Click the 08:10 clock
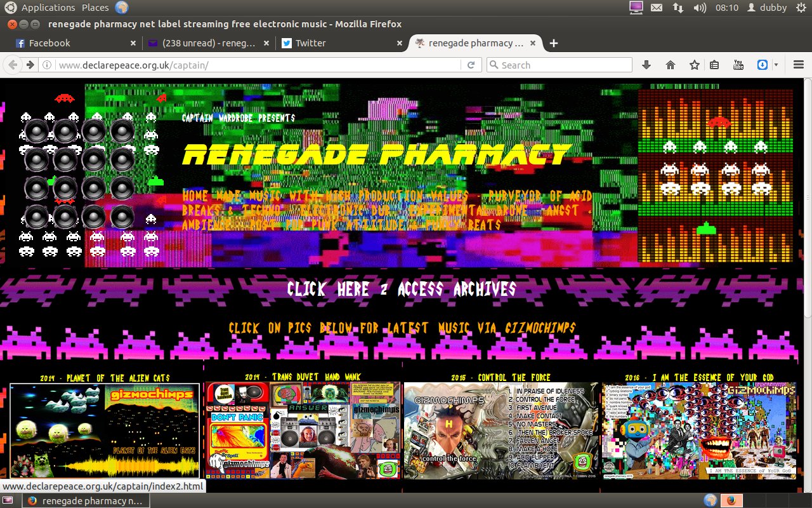Screen dimensions: 812x508 727,8
